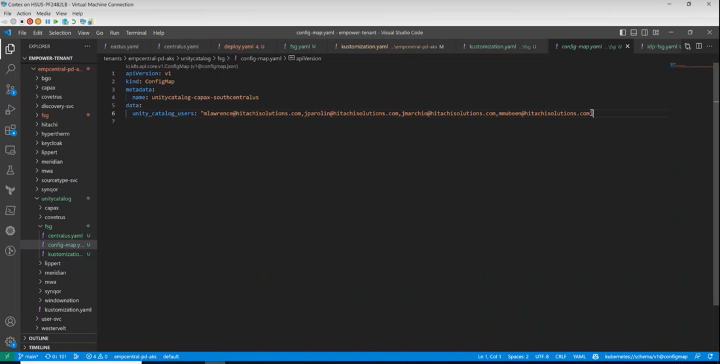Expand the keycloak folder
The width and height of the screenshot is (720, 364).
point(59,143)
